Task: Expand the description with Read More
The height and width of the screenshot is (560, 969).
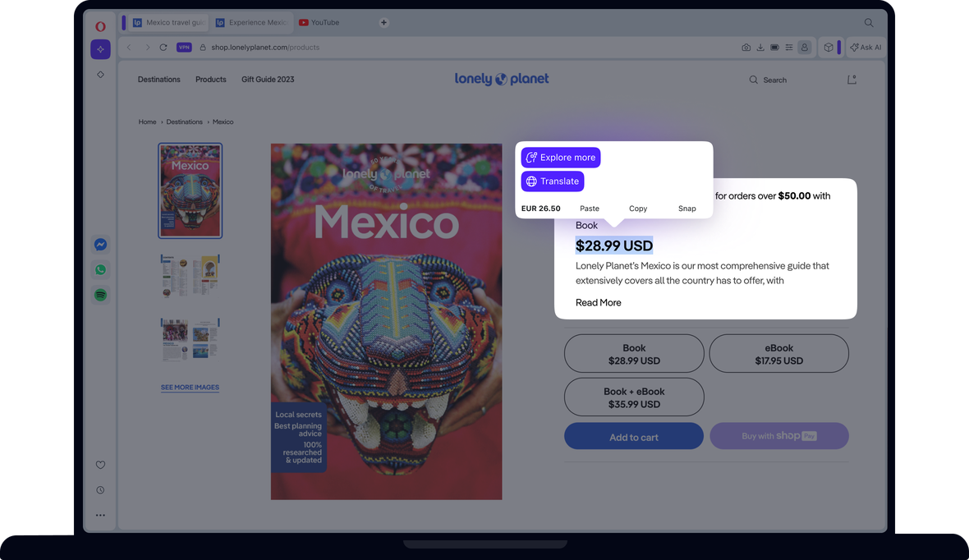Action: (x=598, y=303)
